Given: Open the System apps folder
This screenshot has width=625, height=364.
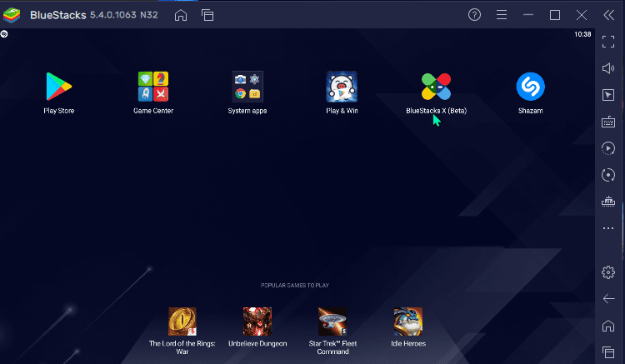Looking at the screenshot, I should tap(247, 87).
